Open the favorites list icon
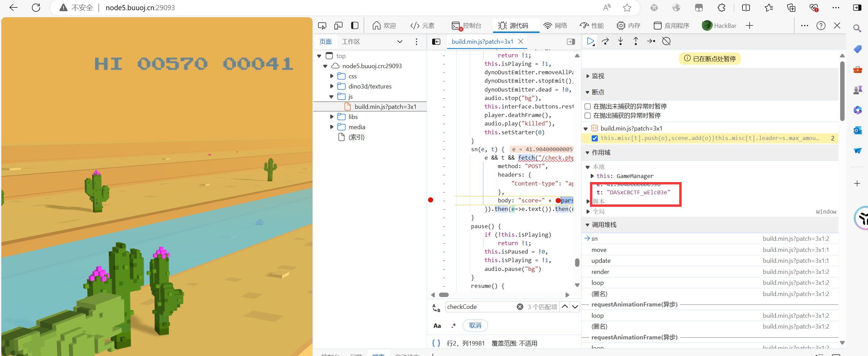This screenshot has height=356, width=868. pyautogui.click(x=769, y=7)
